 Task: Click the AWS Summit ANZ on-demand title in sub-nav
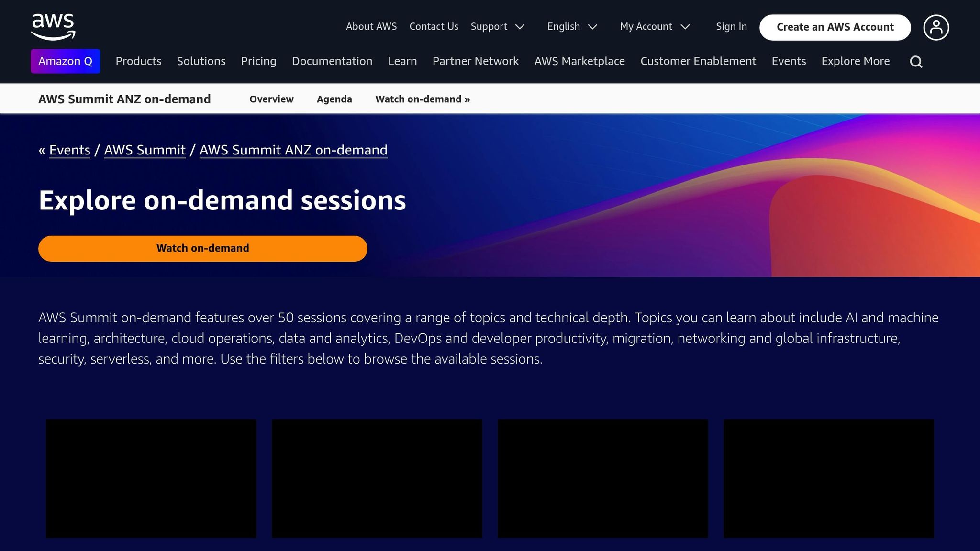(x=124, y=99)
